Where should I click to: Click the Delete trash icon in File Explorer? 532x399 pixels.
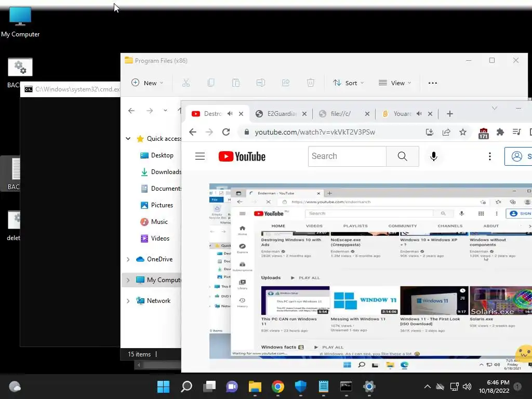pyautogui.click(x=311, y=83)
